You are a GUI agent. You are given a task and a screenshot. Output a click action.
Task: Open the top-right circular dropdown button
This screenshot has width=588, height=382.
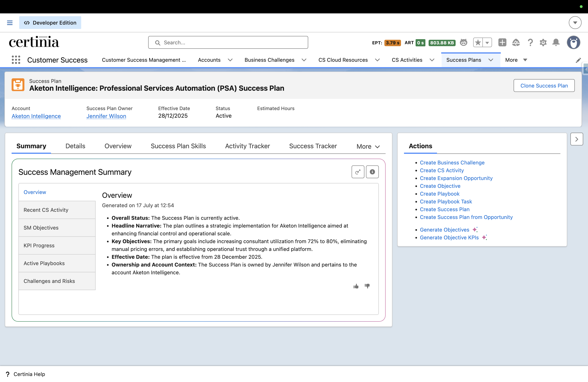pos(575,23)
